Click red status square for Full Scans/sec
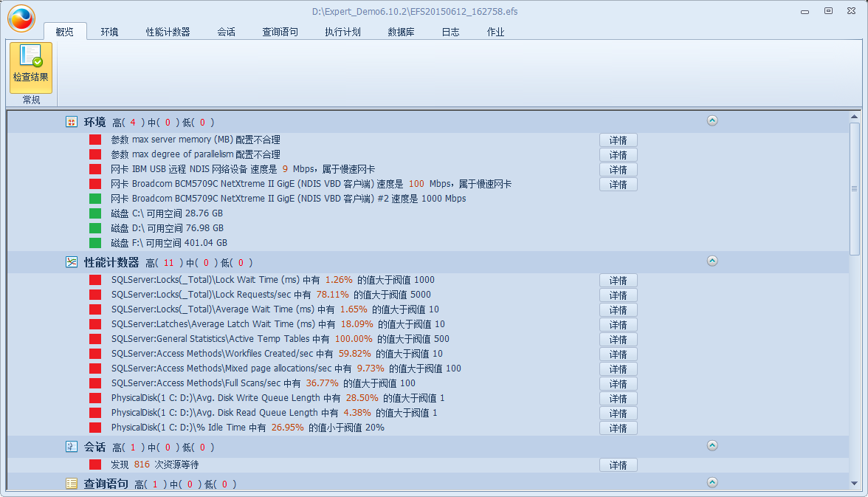868x497 pixels. [x=95, y=383]
